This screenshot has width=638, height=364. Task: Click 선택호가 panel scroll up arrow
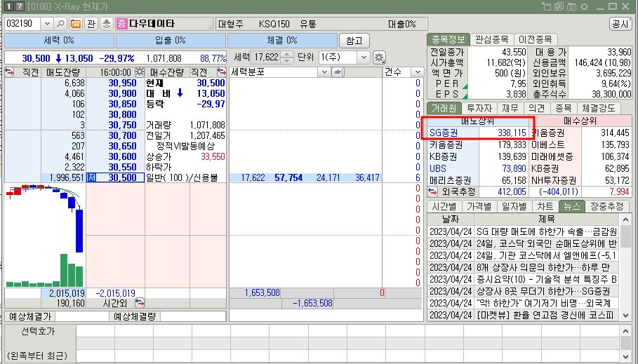click(x=626, y=332)
